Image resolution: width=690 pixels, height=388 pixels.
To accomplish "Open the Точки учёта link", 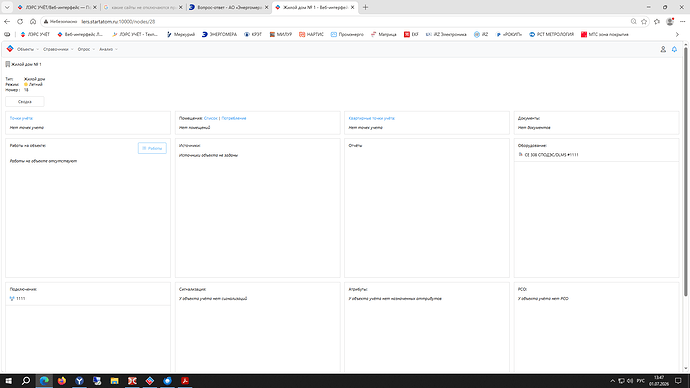I will click(x=21, y=118).
